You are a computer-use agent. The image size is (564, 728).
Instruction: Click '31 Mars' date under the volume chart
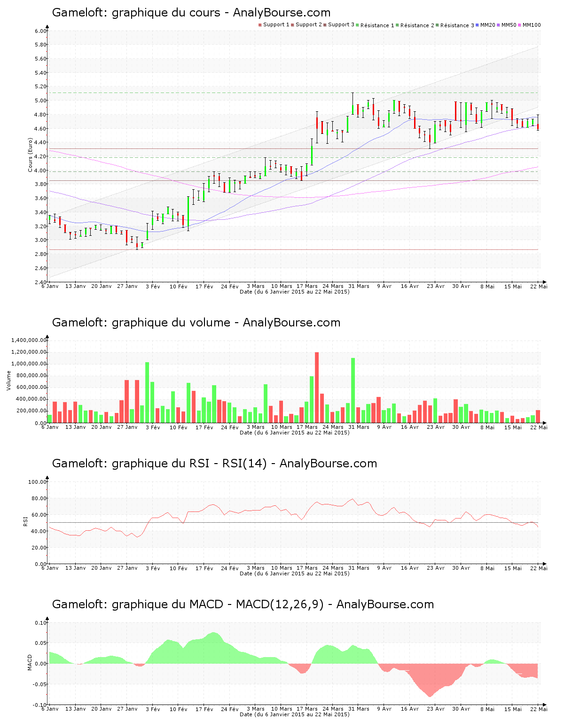coord(359,427)
